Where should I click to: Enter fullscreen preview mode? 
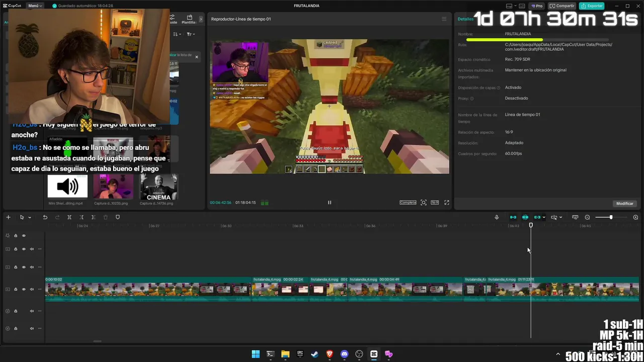[x=446, y=203]
